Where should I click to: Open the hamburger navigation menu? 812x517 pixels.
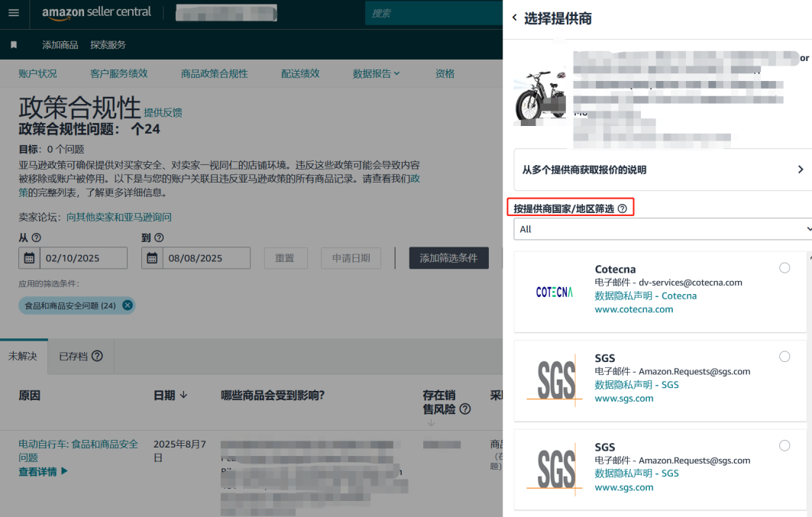[x=14, y=13]
